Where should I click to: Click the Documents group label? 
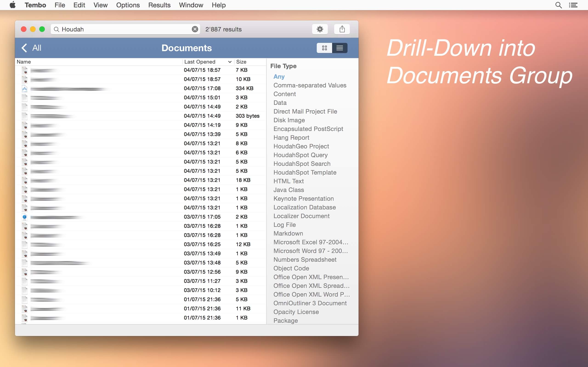click(x=187, y=47)
